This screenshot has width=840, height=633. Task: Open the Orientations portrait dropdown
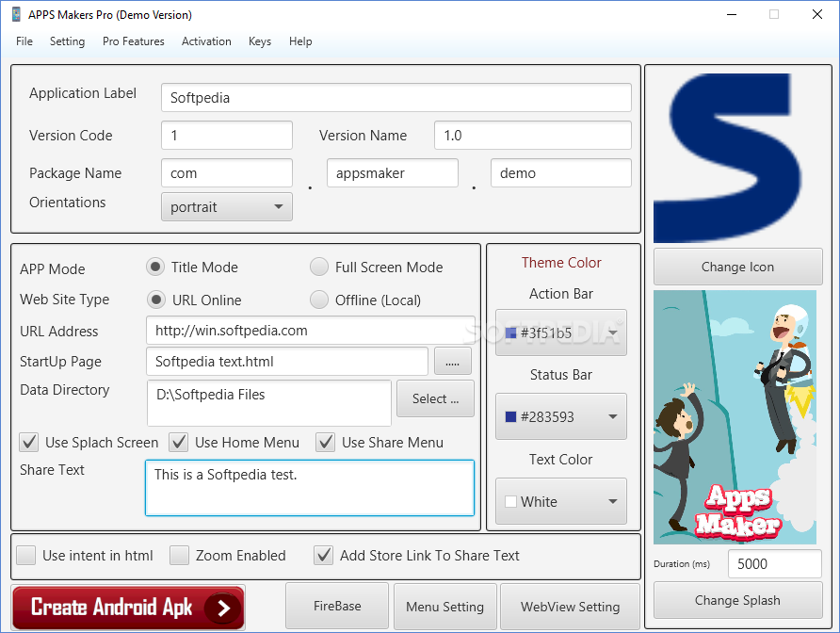pyautogui.click(x=227, y=207)
